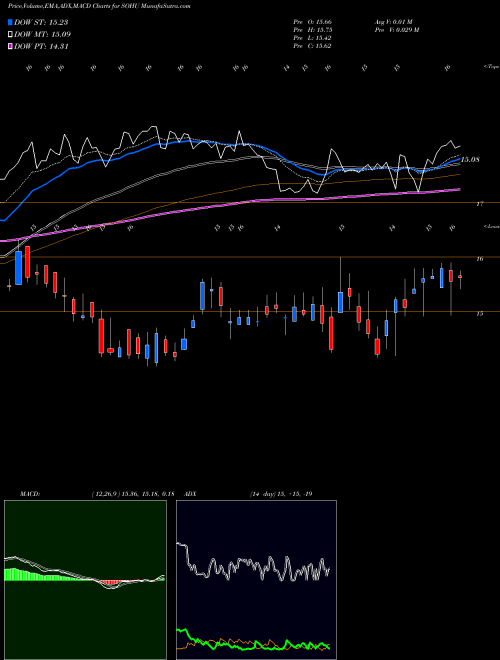Click the '(12,26,9) 15.36, 15.18, 0.18' readout
500x660 pixels.
[x=133, y=494]
